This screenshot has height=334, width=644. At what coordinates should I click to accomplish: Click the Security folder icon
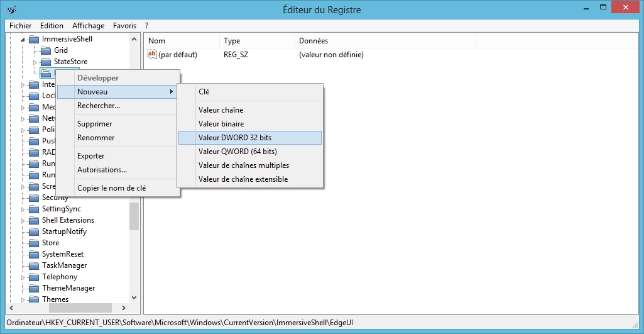click(x=34, y=198)
